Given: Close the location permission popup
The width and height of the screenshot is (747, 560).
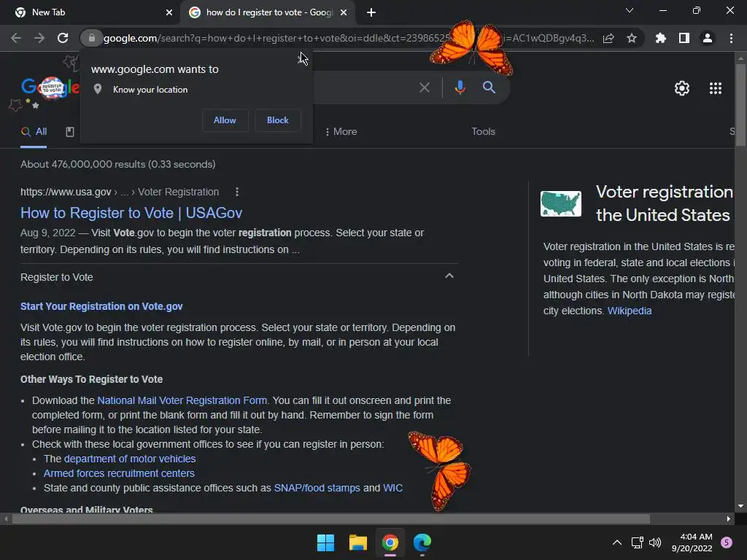Looking at the screenshot, I should coord(301,59).
